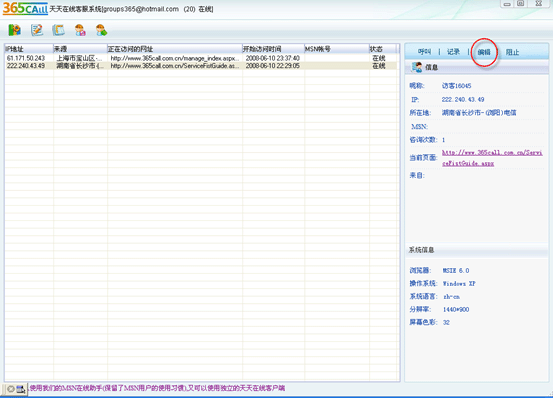Click the browser value MSIE 6.0
The width and height of the screenshot is (553, 398).
[x=456, y=270]
